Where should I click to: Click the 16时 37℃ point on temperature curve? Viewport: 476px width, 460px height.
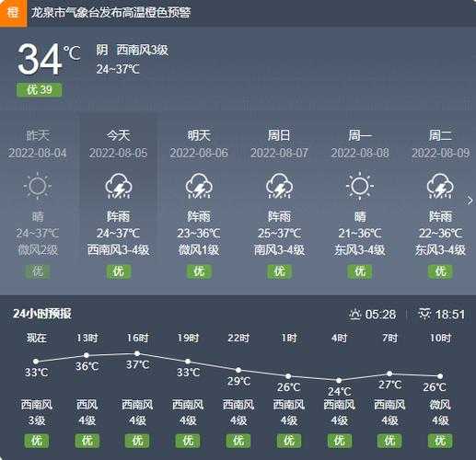pyautogui.click(x=137, y=353)
